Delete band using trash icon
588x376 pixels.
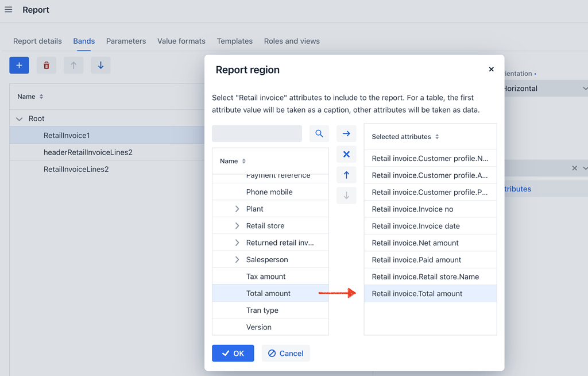coord(47,66)
